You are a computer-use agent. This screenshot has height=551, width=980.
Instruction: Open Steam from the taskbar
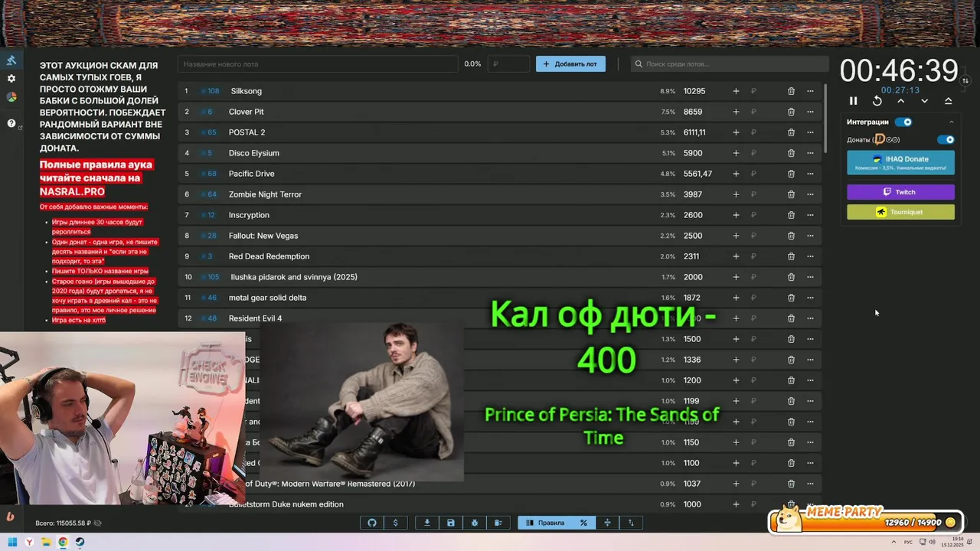pyautogui.click(x=80, y=542)
